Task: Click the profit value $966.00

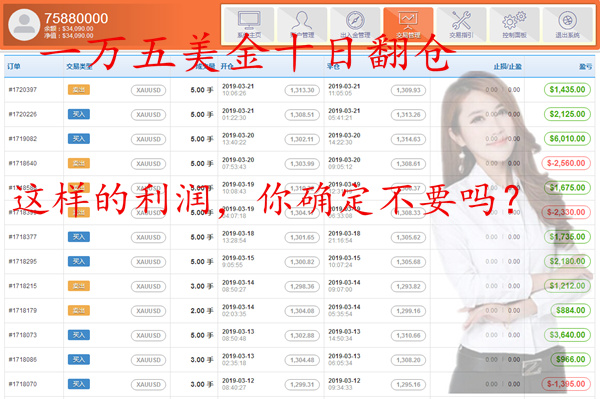Action: 571,359
